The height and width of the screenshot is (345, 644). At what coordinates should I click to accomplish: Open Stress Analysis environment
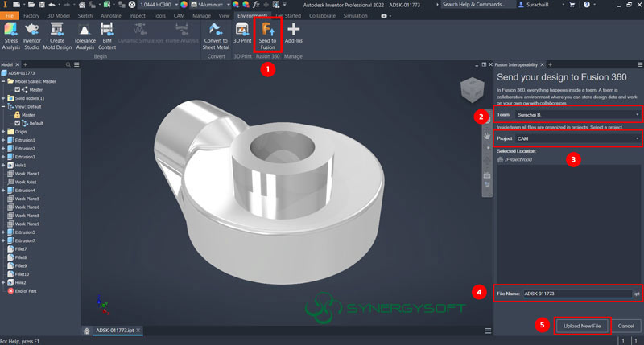10,36
